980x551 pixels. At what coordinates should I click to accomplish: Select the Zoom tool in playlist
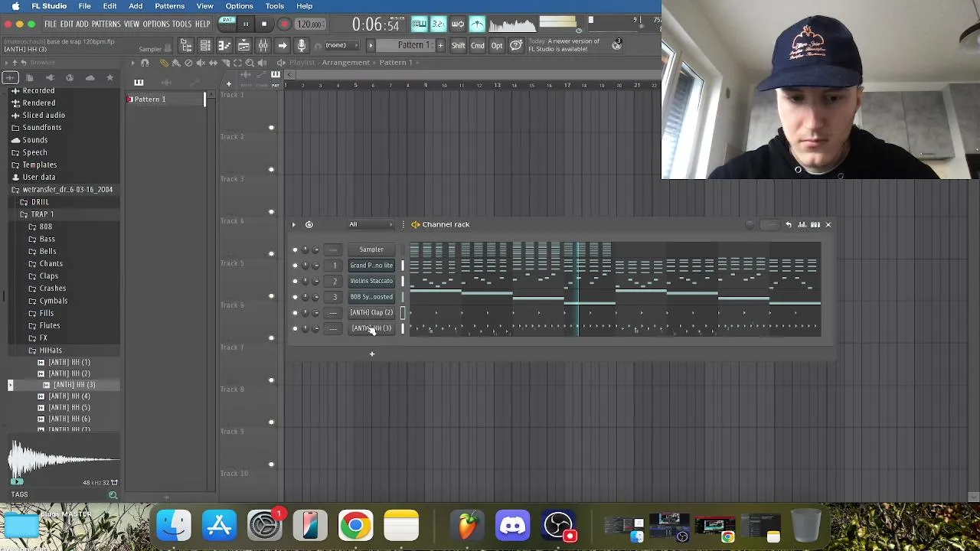(250, 63)
